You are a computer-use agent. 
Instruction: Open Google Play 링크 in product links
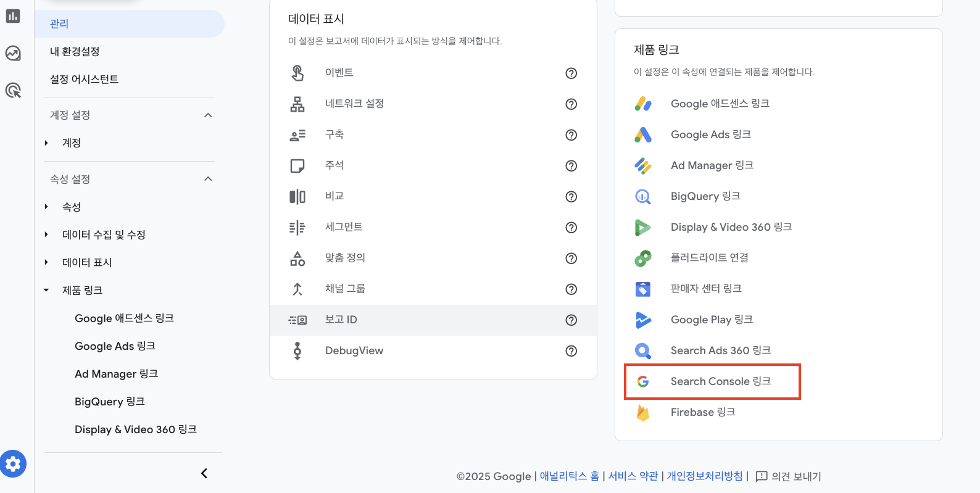712,320
